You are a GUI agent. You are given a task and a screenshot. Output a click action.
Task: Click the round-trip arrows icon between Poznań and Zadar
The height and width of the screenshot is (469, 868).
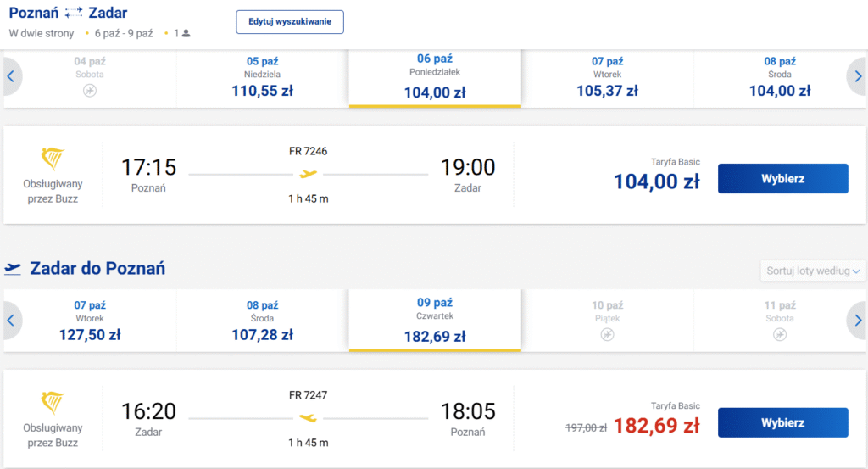[x=74, y=13]
